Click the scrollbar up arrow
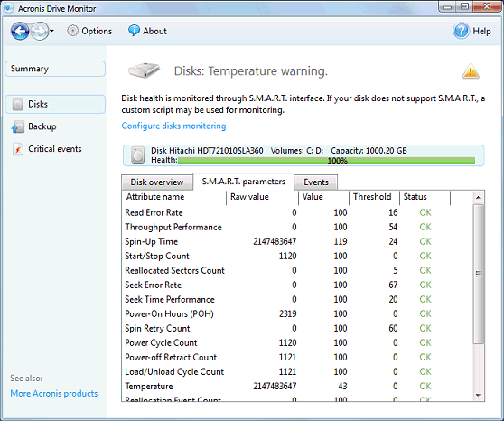Screen dimensions: 504x421 478,197
